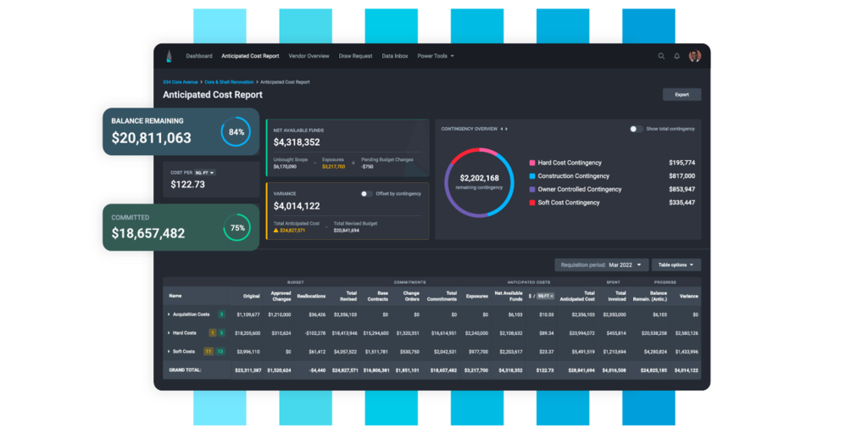868x434 pixels.
Task: Click the green badge on Acquisition Costs row
Action: point(221,314)
